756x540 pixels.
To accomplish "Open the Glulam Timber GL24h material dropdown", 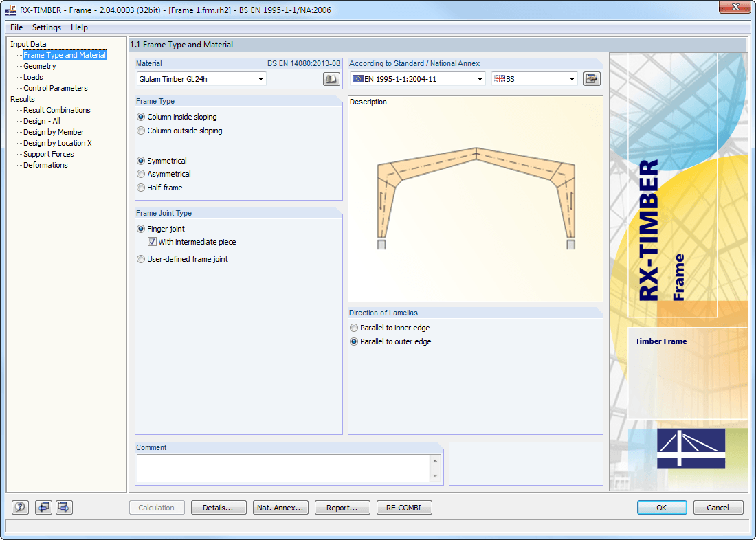I will pyautogui.click(x=261, y=78).
